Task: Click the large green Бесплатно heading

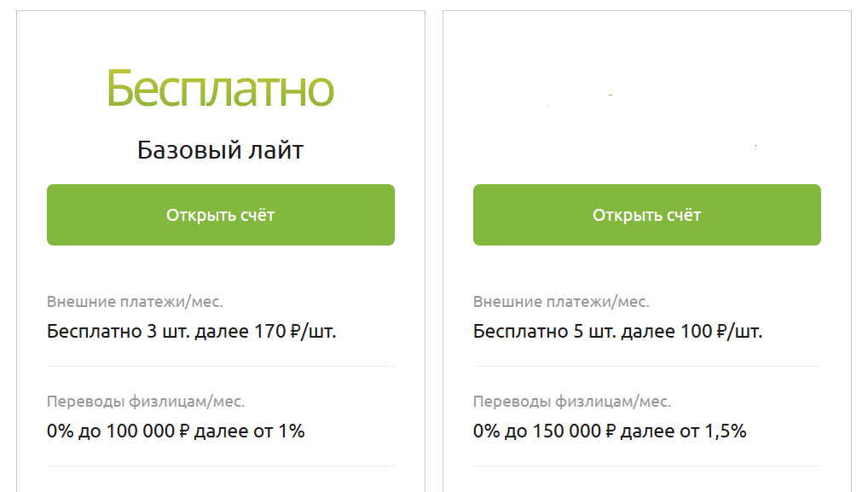Action: click(x=220, y=89)
